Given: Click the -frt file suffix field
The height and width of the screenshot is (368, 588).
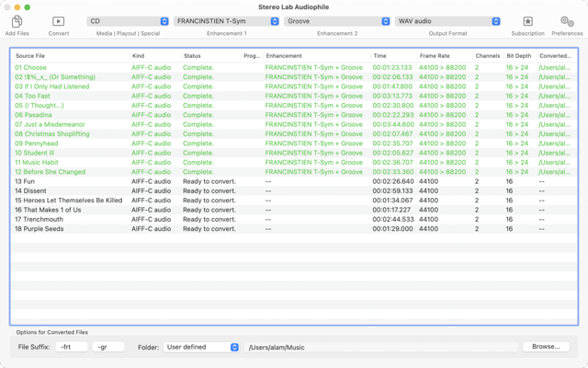Looking at the screenshot, I should 71,347.
